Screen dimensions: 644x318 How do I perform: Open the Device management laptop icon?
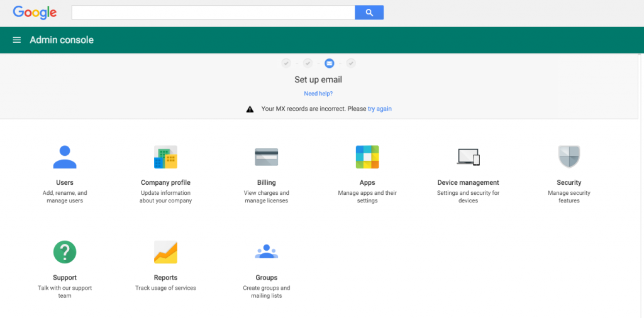[x=468, y=156]
